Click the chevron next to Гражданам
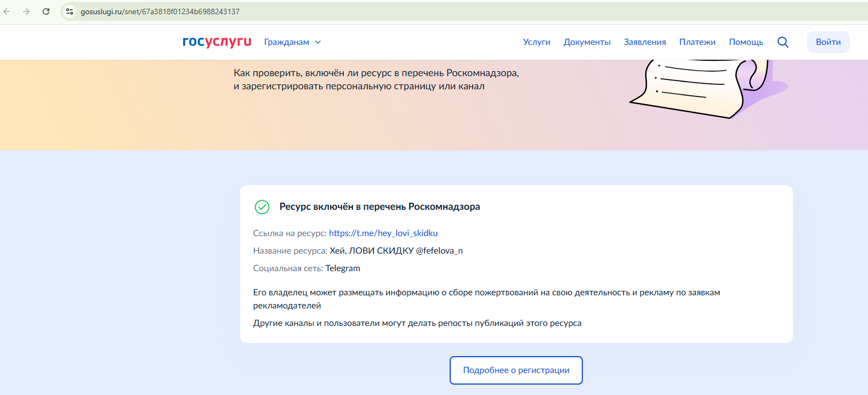The height and width of the screenshot is (395, 868). [318, 42]
